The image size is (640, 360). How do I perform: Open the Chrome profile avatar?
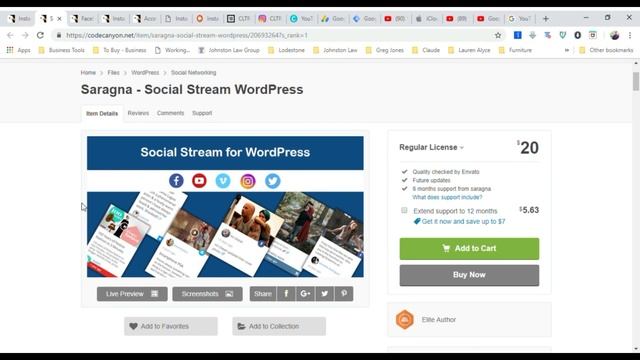coord(614,36)
